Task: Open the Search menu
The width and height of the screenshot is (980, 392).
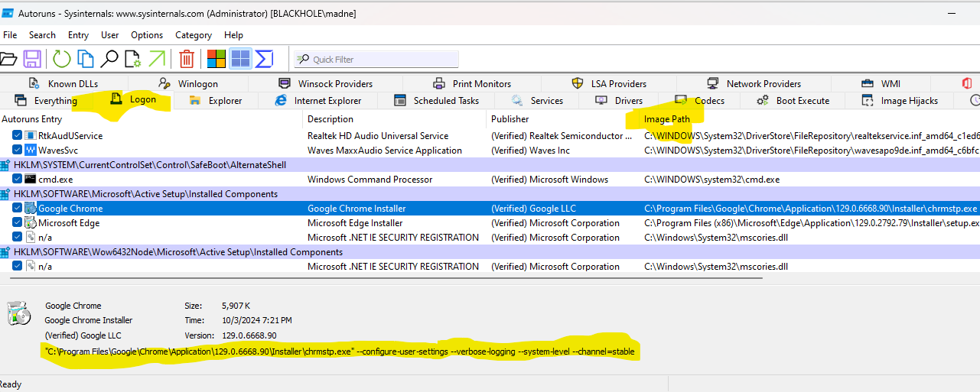Action: tap(42, 35)
